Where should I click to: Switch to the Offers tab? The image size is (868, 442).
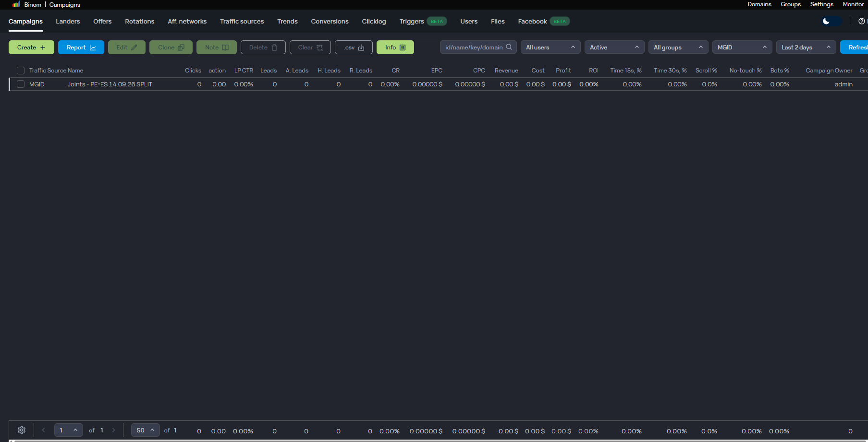coord(102,22)
